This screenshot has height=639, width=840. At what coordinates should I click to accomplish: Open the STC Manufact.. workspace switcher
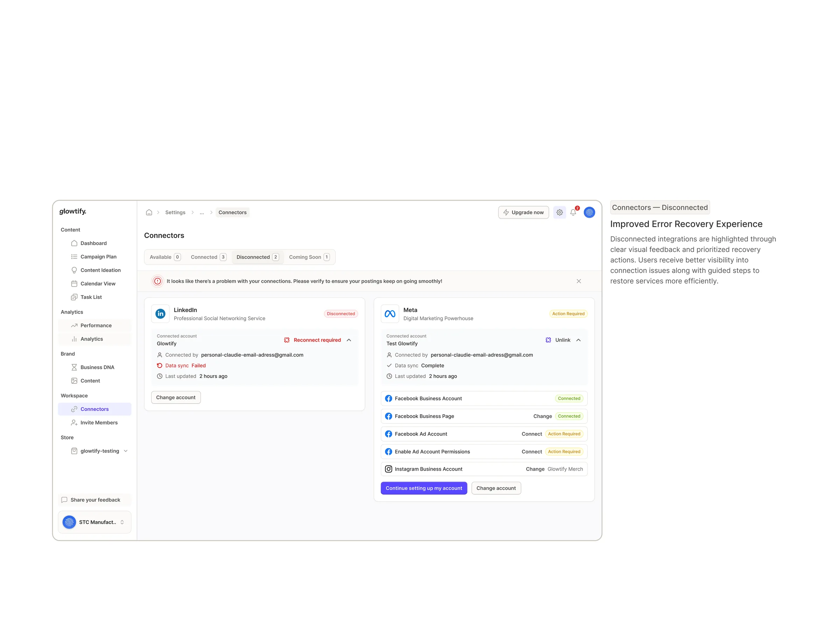point(94,522)
